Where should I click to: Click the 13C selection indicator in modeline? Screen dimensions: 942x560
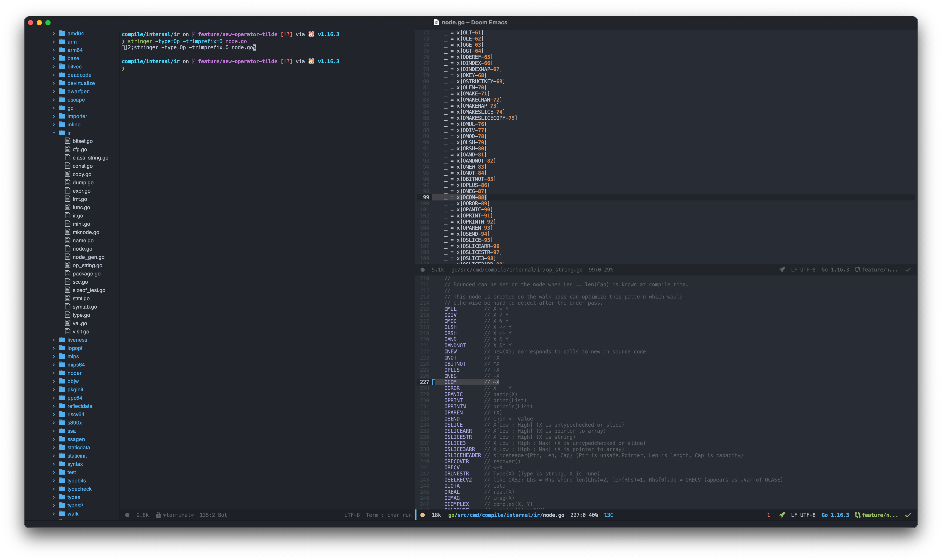(x=609, y=515)
